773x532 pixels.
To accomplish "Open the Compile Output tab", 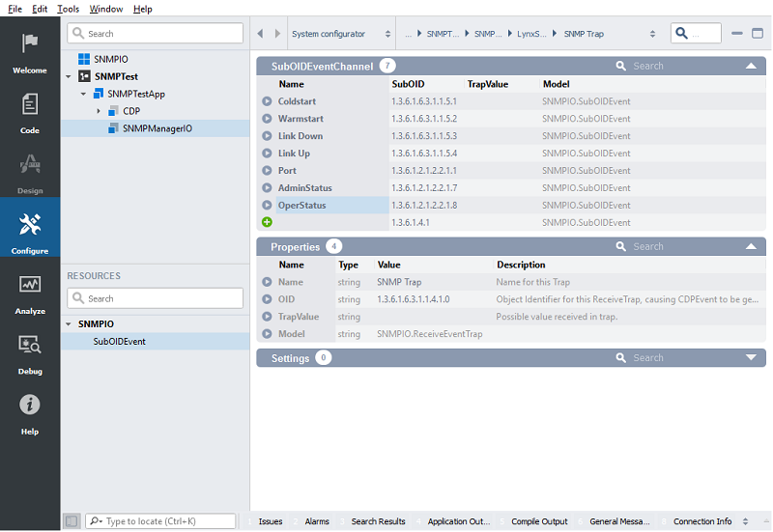I will tap(539, 521).
